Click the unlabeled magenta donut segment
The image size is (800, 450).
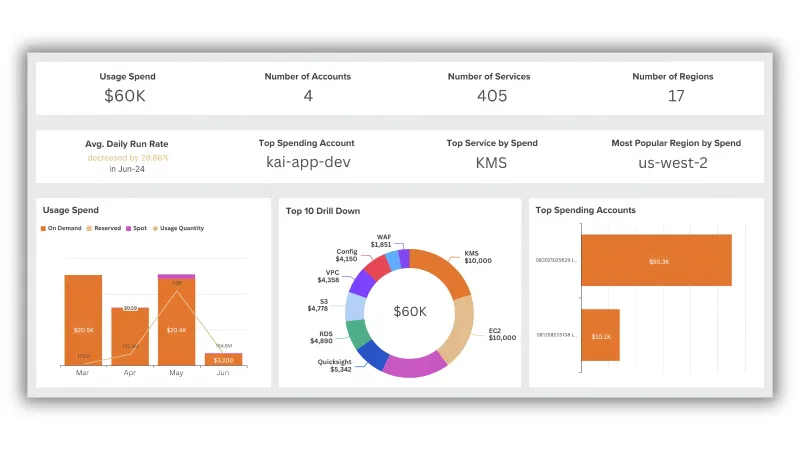coord(413,365)
